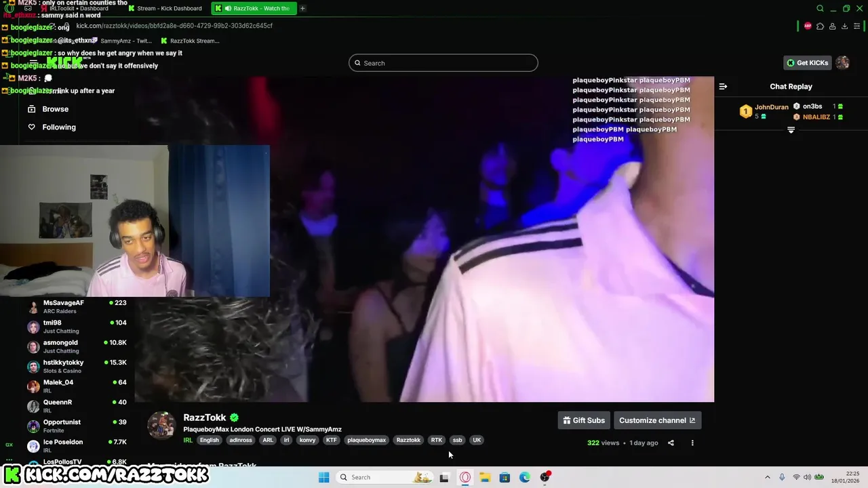Open File Explorer from the taskbar

coord(485,477)
